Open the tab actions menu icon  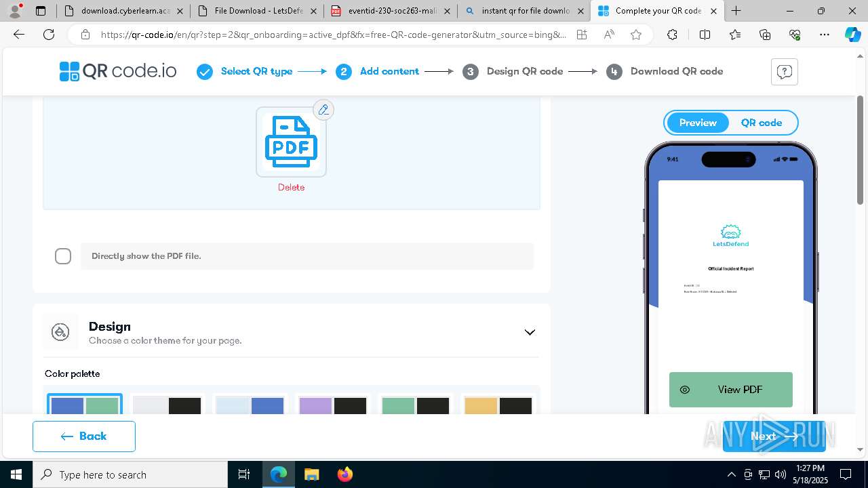(41, 11)
